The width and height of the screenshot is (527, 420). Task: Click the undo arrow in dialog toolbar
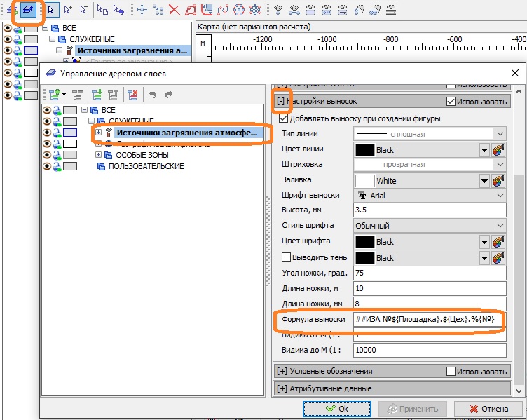(x=153, y=94)
